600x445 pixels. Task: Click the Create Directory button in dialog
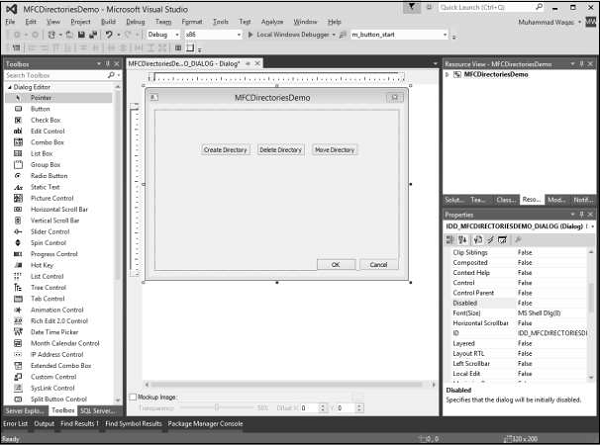point(225,150)
